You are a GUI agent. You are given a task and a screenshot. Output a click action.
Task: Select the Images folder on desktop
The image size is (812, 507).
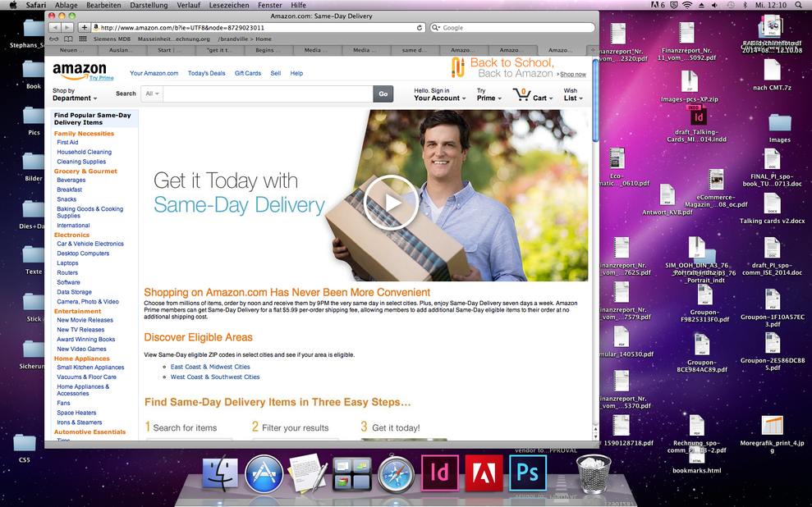tap(779, 128)
